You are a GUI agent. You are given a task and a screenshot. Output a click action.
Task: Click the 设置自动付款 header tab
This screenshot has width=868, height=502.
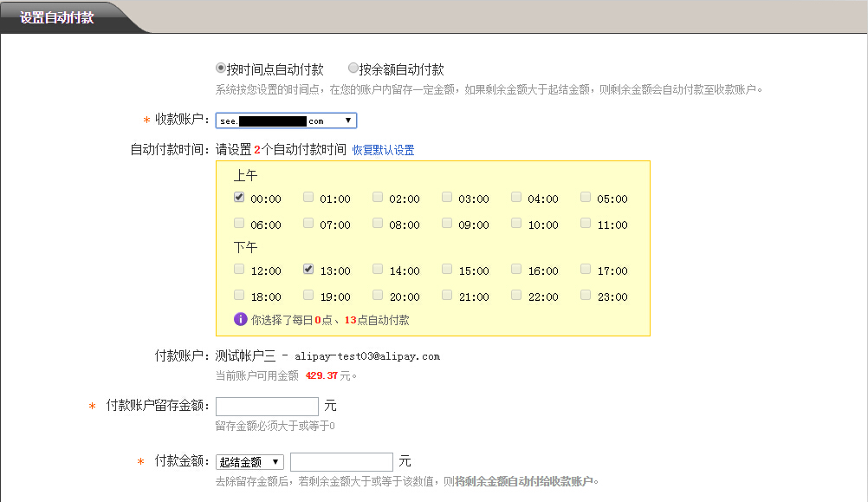[x=57, y=17]
